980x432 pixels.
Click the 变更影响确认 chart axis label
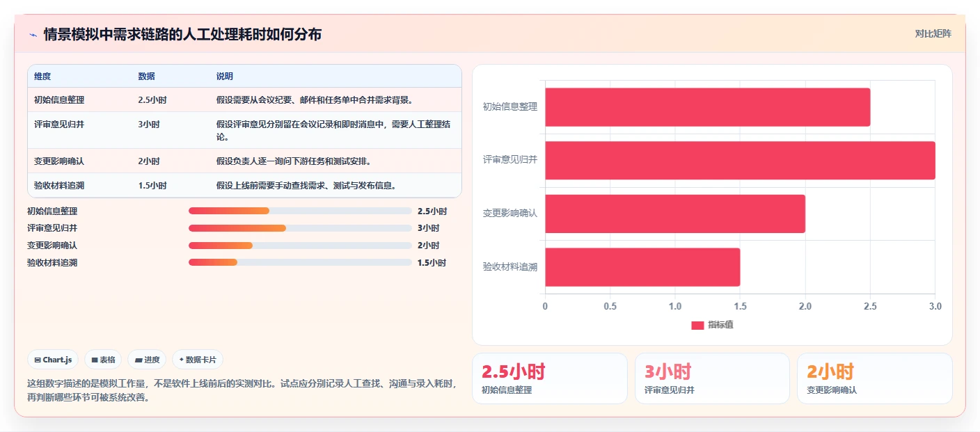point(510,214)
